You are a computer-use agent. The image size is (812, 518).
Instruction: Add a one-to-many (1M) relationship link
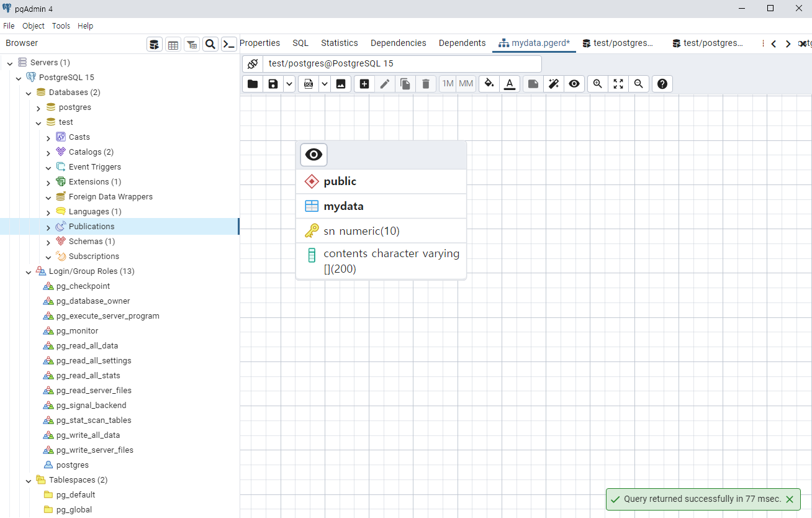pyautogui.click(x=448, y=84)
